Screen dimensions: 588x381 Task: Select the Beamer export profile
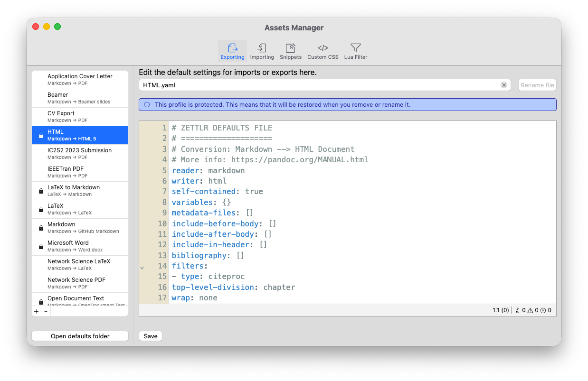[x=80, y=98]
